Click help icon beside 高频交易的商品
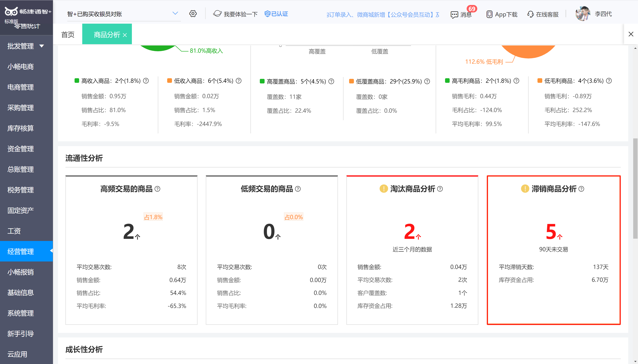The image size is (638, 364). tap(157, 189)
